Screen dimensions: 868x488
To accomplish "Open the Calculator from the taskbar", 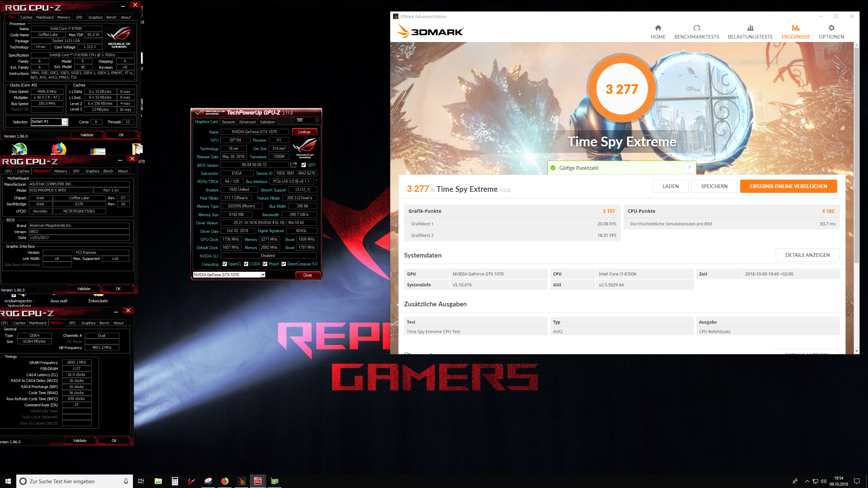I will click(x=175, y=481).
